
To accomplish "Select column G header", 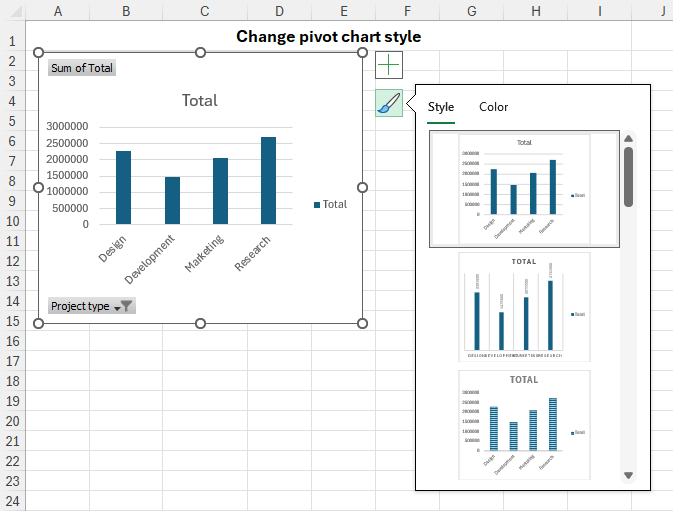I will (471, 11).
